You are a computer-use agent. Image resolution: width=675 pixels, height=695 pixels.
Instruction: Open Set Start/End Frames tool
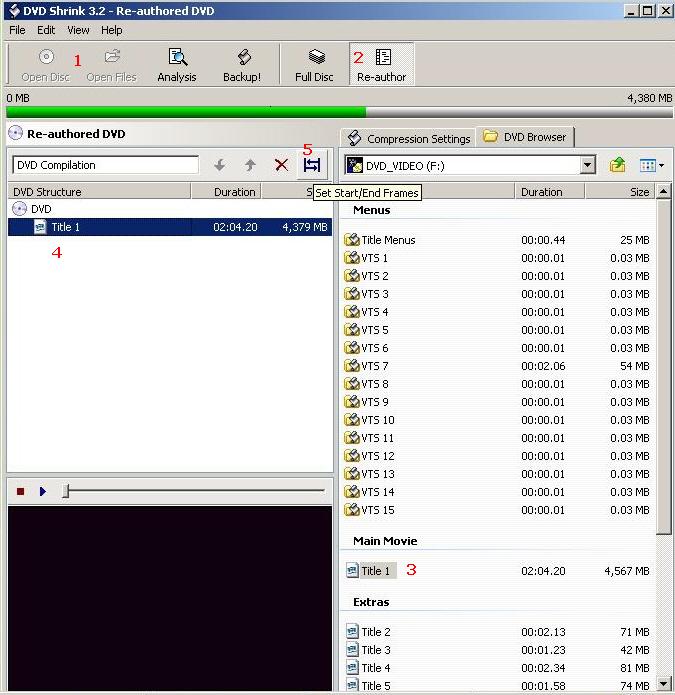click(x=312, y=165)
